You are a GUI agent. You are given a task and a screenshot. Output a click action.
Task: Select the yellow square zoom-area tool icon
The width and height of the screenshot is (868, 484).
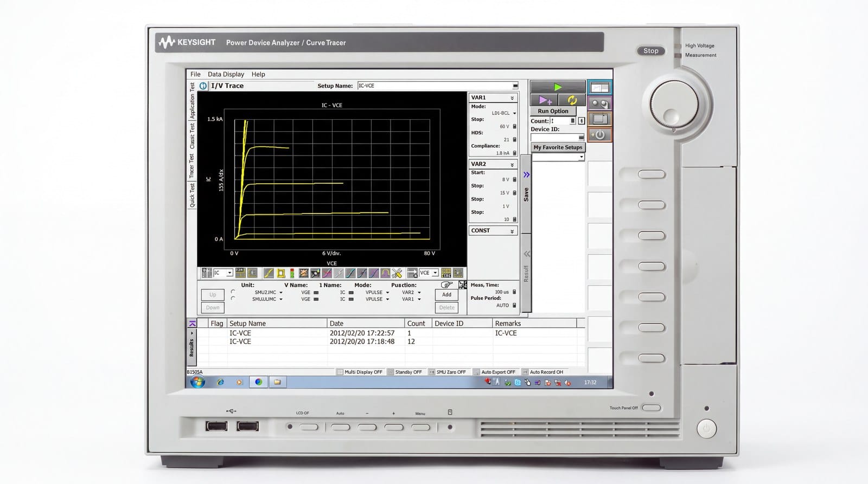coord(281,273)
